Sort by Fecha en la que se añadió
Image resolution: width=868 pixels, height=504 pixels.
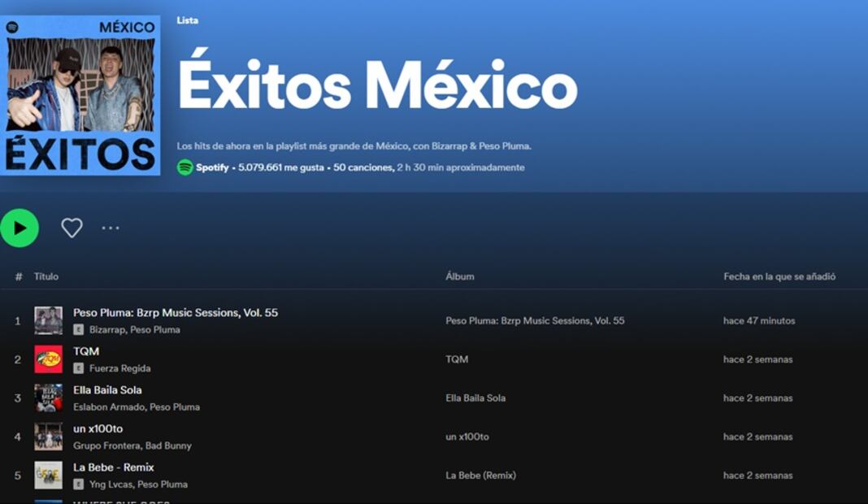click(x=779, y=276)
